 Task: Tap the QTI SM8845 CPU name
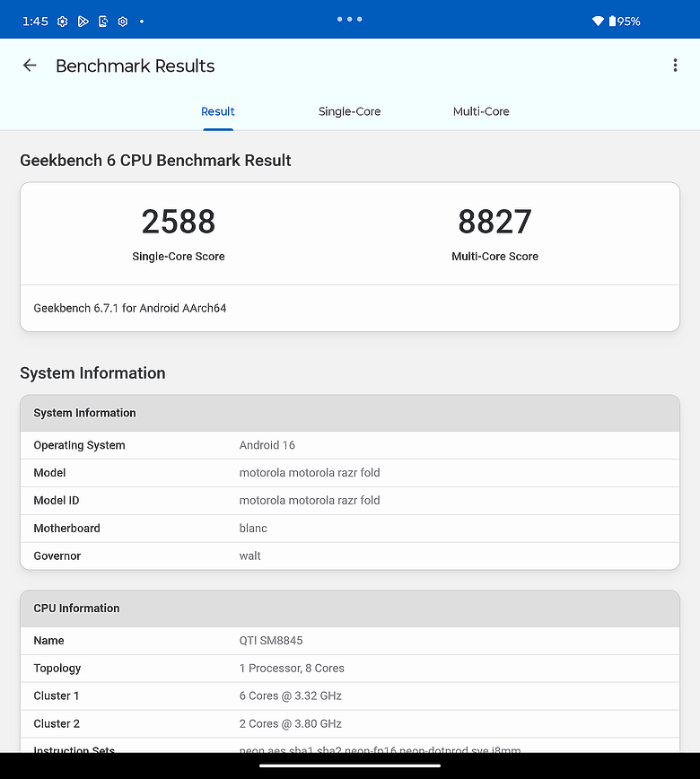click(x=271, y=641)
